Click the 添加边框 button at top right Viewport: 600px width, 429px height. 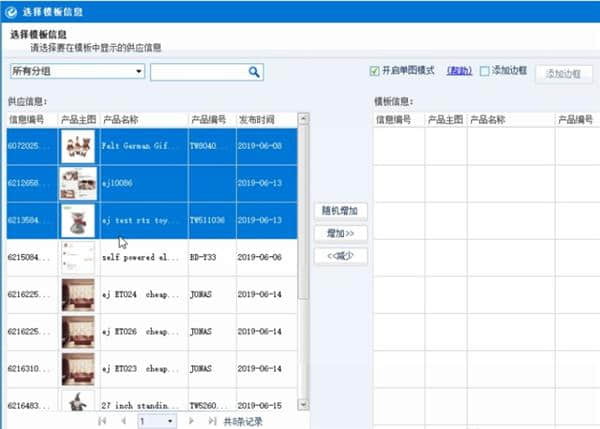tap(563, 73)
